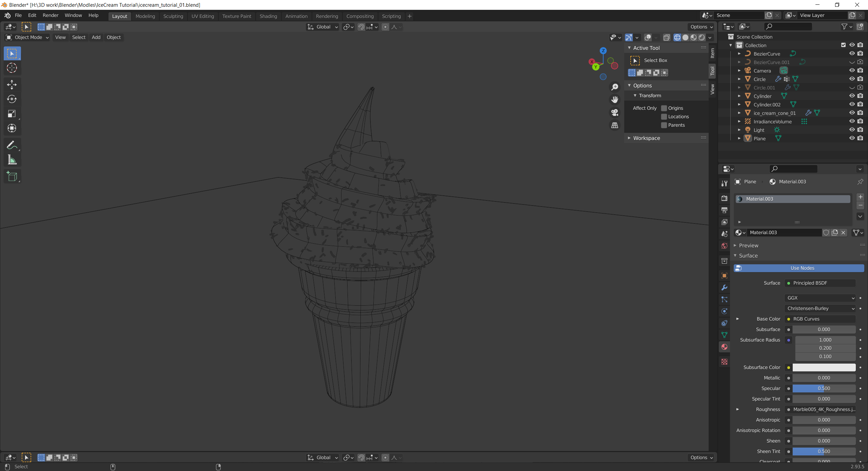The height and width of the screenshot is (471, 868).
Task: Open Physics properties tab icon
Action: click(725, 311)
